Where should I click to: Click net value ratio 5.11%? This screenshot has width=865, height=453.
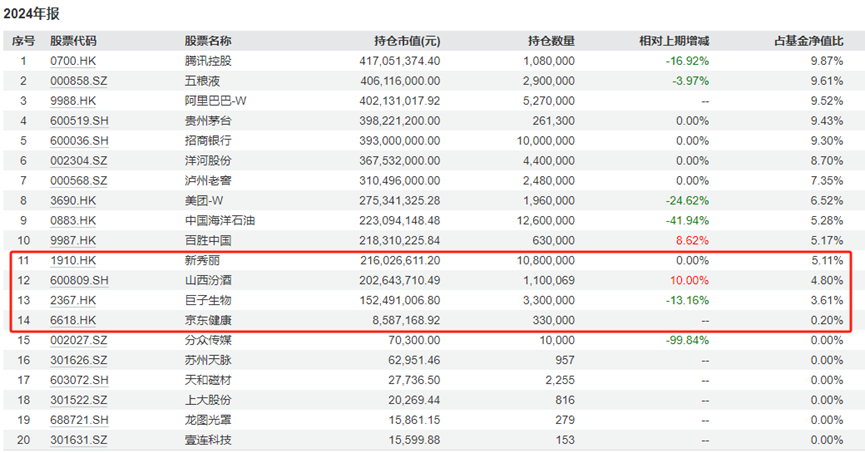coord(826,260)
